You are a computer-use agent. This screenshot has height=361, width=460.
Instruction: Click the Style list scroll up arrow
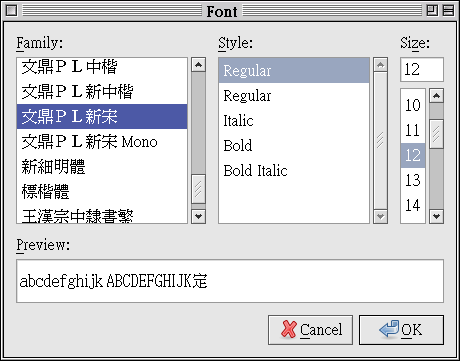[380, 64]
